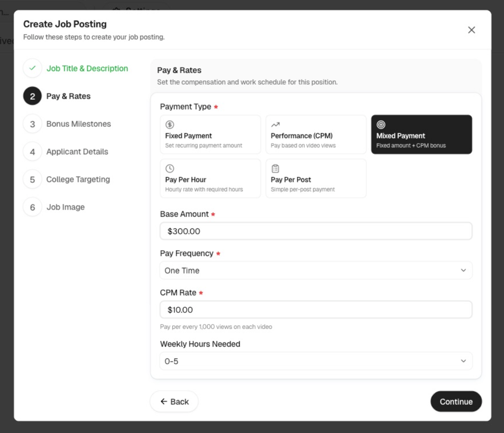Click the step 5 circle for College Targeting
This screenshot has height=433, width=504.
click(32, 179)
